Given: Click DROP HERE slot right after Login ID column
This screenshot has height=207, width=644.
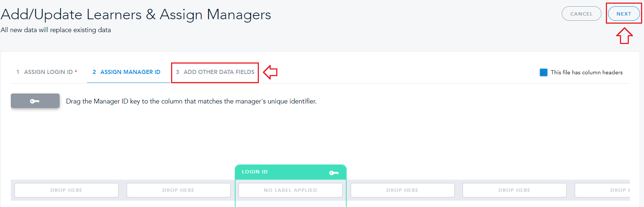Looking at the screenshot, I should coord(403,190).
